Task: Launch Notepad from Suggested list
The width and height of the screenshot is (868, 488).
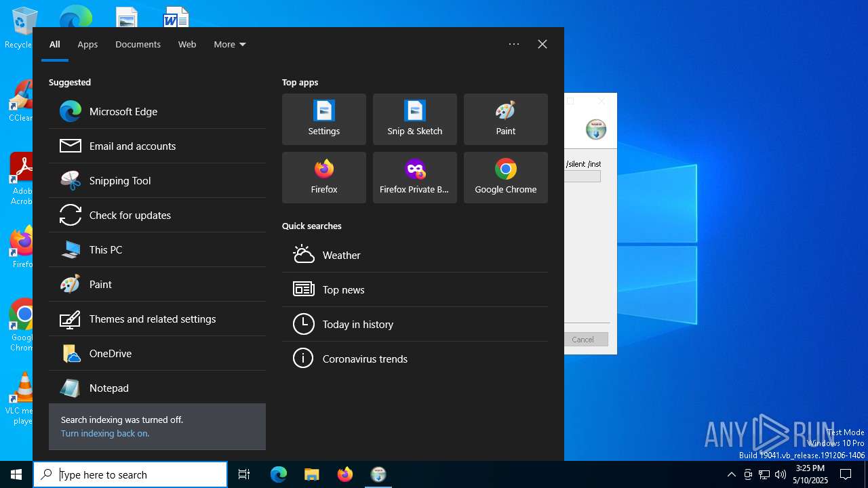Action: coord(157,388)
